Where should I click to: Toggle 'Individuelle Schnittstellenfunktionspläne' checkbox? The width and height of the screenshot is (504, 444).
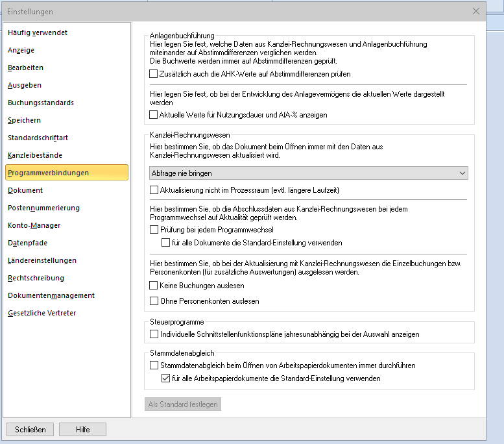pos(154,334)
